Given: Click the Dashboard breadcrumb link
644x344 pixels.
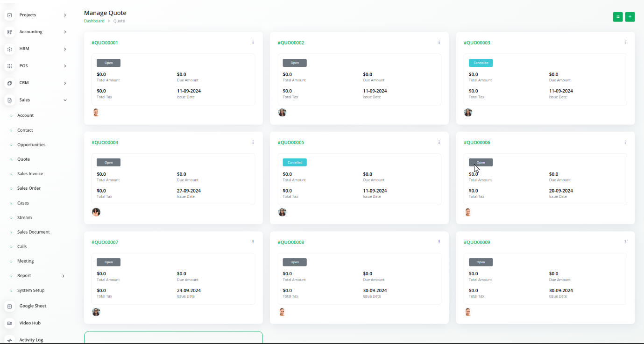Looking at the screenshot, I should 94,21.
